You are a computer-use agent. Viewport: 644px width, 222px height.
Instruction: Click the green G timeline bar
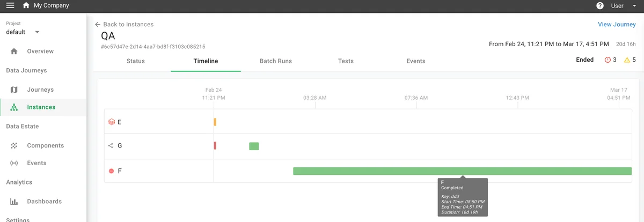point(254,146)
